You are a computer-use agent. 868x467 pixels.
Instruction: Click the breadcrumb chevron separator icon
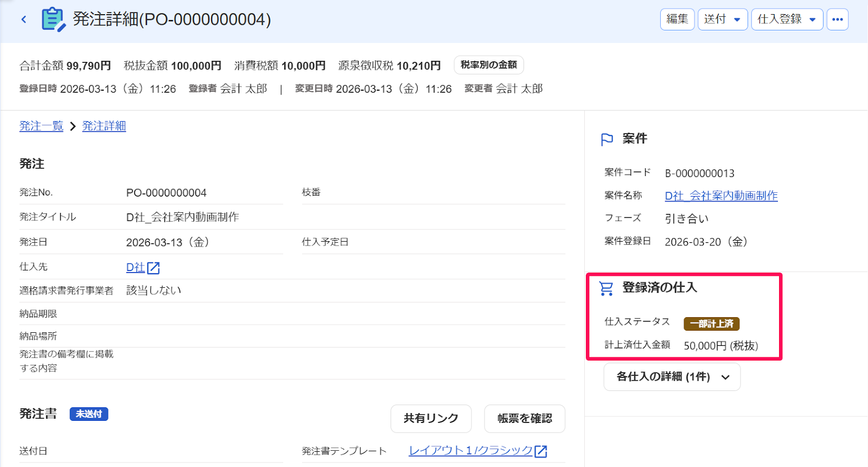pyautogui.click(x=73, y=127)
